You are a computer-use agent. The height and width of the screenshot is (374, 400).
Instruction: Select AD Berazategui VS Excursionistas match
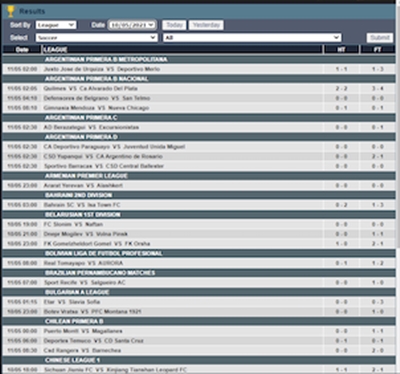coord(199,127)
